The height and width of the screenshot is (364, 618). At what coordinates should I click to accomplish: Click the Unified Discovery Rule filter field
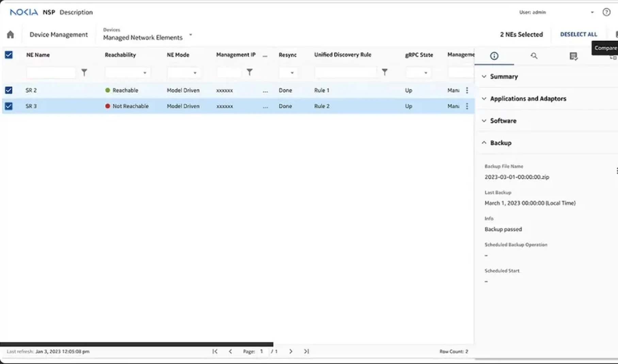(x=345, y=72)
